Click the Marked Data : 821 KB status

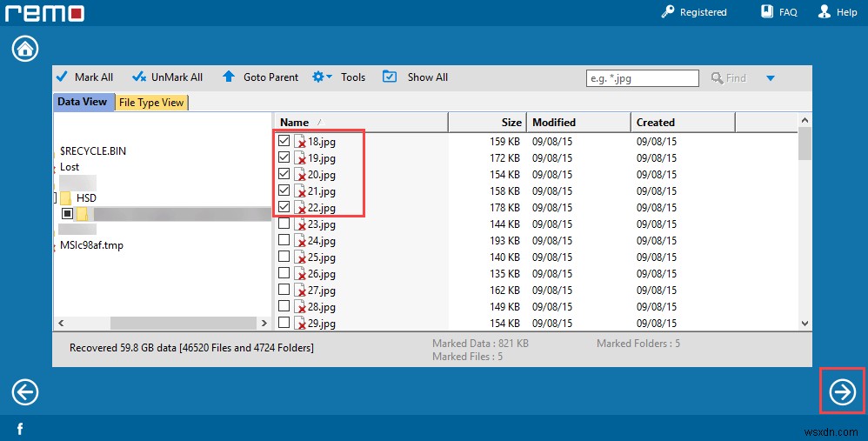480,343
